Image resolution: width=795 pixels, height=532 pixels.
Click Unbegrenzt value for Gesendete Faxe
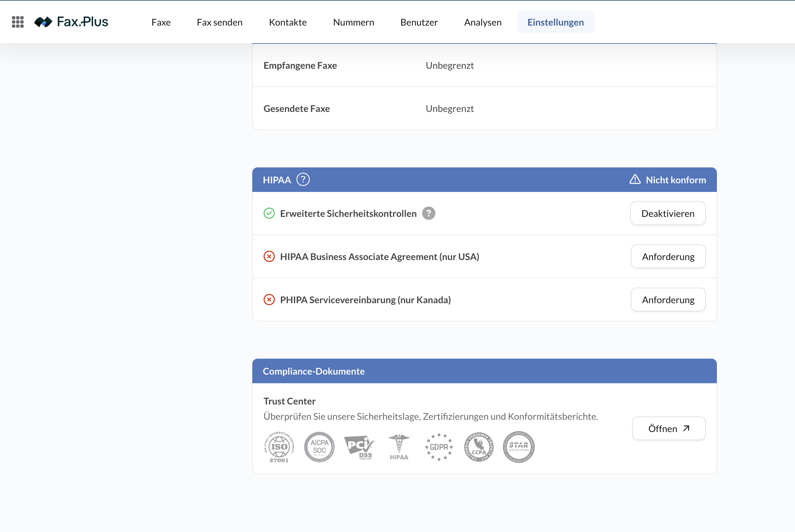[450, 109]
